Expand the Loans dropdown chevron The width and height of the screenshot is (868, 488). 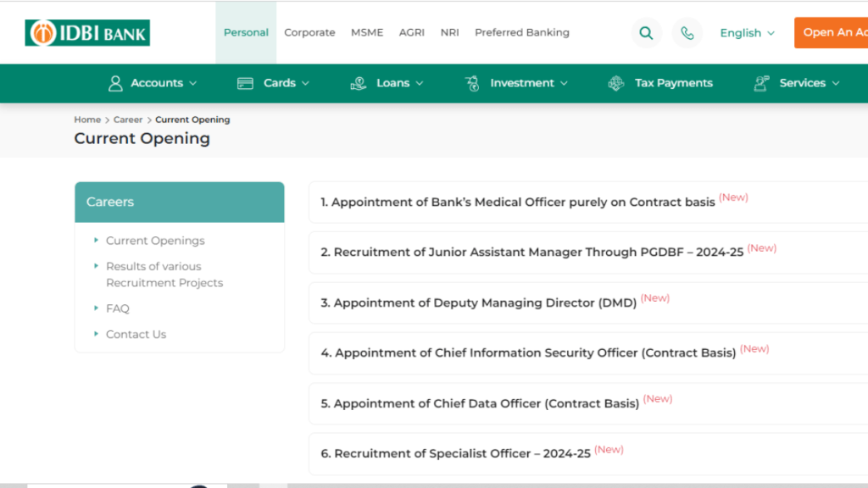pyautogui.click(x=420, y=84)
